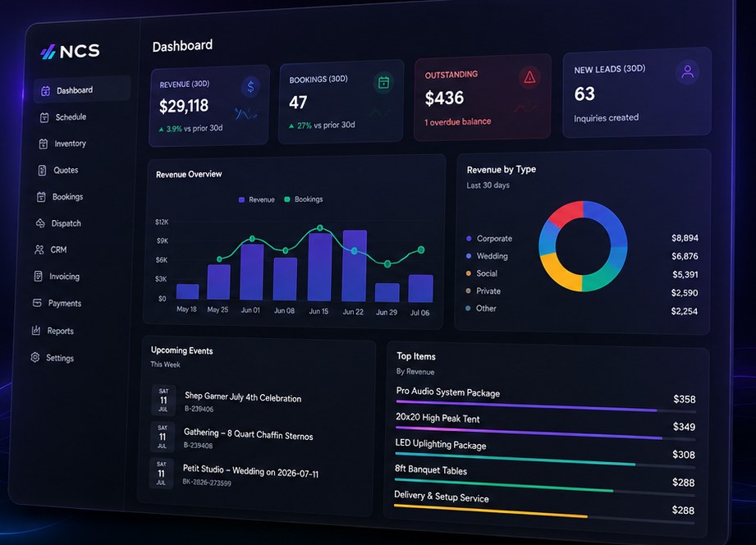Screen dimensions: 756x545
Task: Click Pro Audio System Package progress bar
Action: pyautogui.click(x=545, y=406)
